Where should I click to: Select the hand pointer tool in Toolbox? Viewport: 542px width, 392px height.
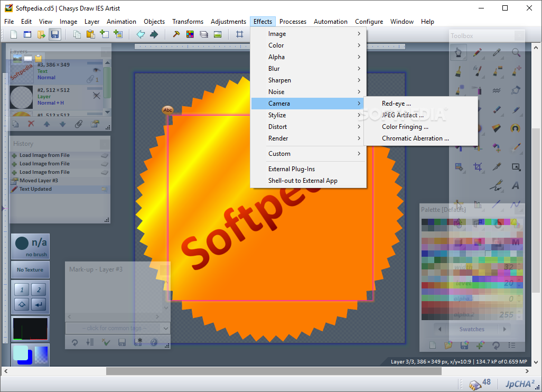tap(459, 52)
